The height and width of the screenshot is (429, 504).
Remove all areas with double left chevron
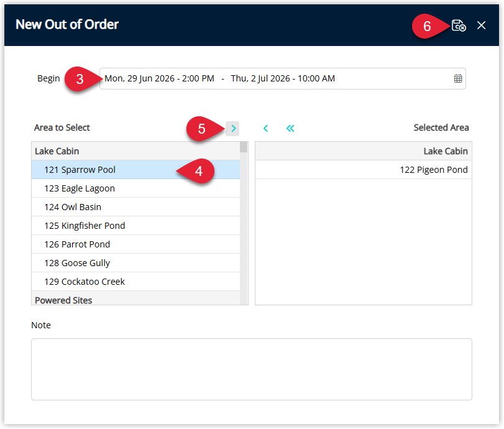(290, 129)
